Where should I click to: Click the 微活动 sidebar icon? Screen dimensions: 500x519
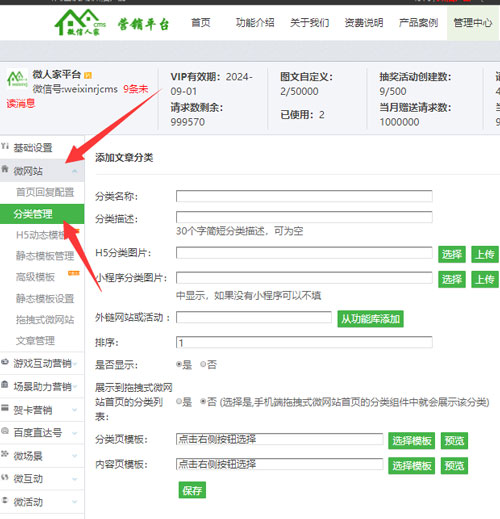click(x=5, y=500)
